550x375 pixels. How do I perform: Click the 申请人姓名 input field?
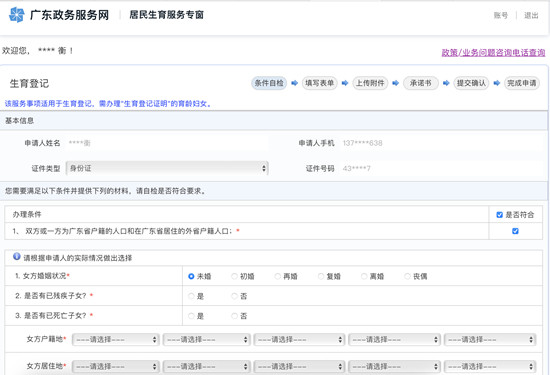pos(167,143)
